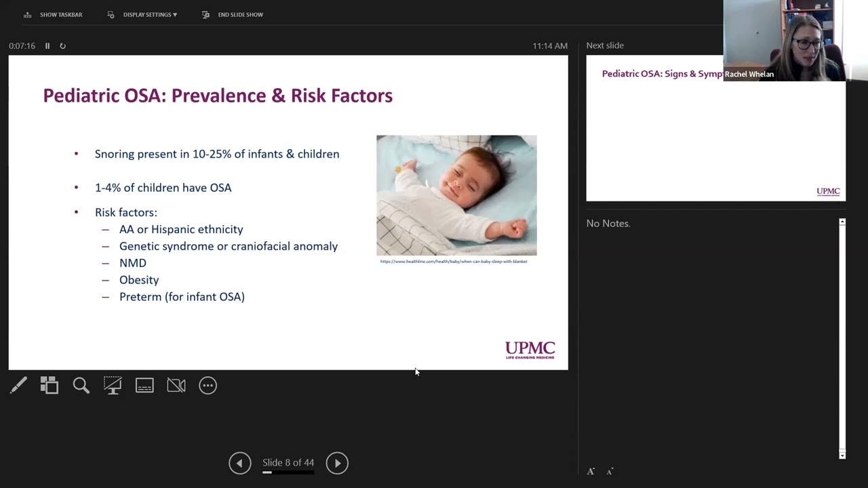Click 'AA or Hispanic ethnicity' sub-bullet
The height and width of the screenshot is (488, 868).
click(181, 230)
